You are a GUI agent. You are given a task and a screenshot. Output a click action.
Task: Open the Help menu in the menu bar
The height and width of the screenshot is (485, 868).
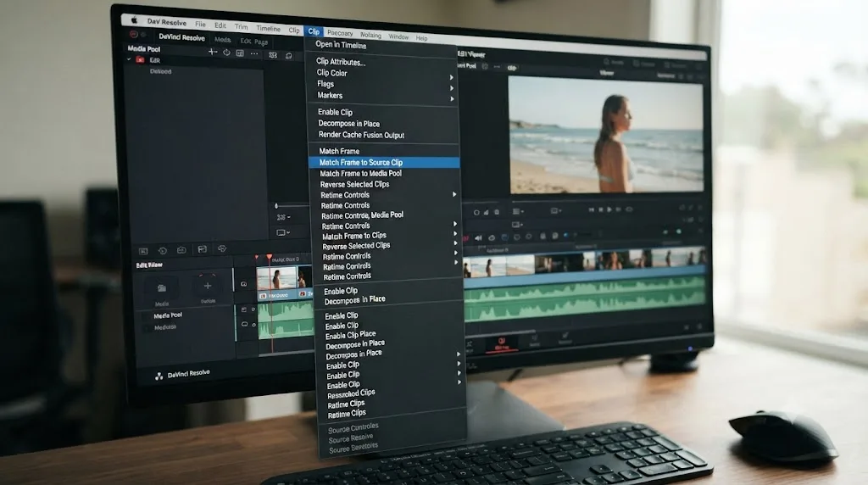click(x=421, y=38)
